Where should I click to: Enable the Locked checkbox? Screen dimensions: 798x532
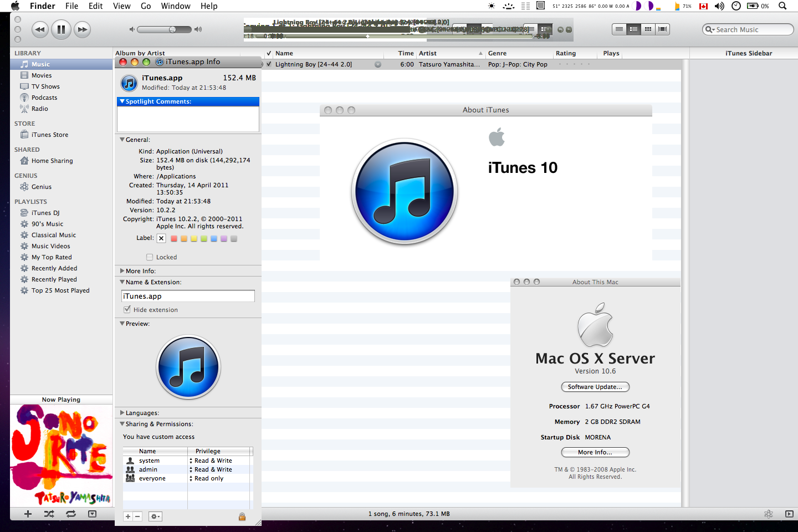150,257
